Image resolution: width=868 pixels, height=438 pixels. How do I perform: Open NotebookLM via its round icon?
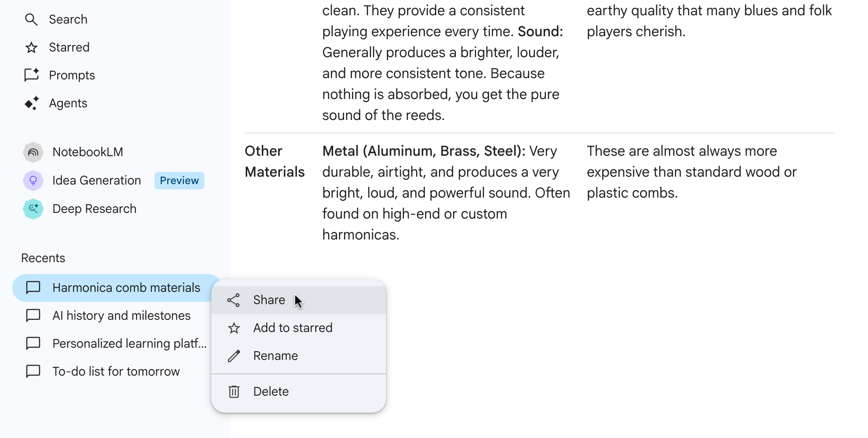point(33,152)
